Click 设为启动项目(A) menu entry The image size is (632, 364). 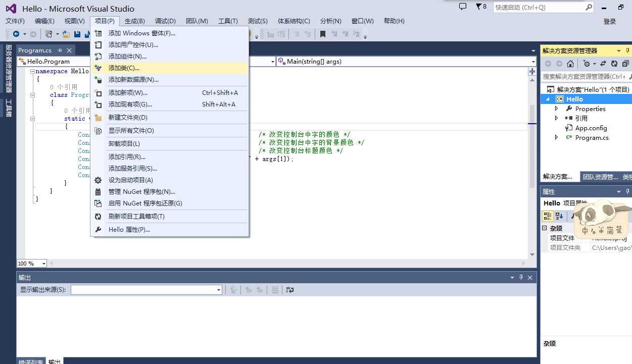(170, 180)
